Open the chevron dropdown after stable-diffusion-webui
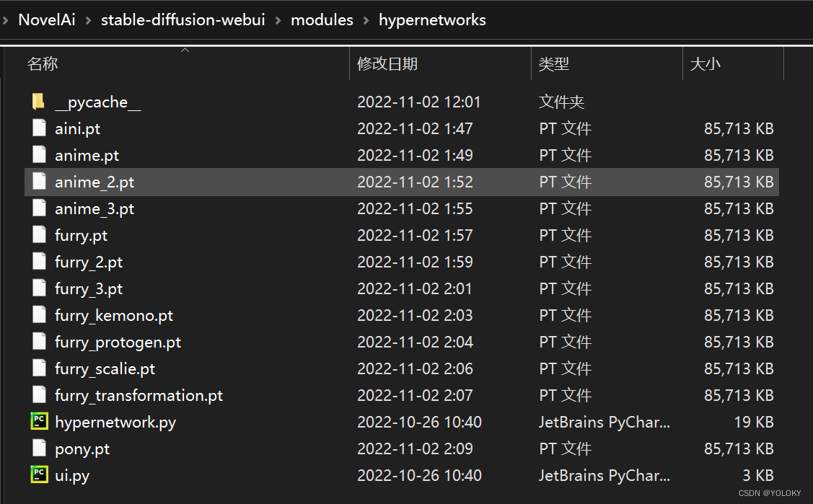The image size is (813, 504). click(x=278, y=20)
